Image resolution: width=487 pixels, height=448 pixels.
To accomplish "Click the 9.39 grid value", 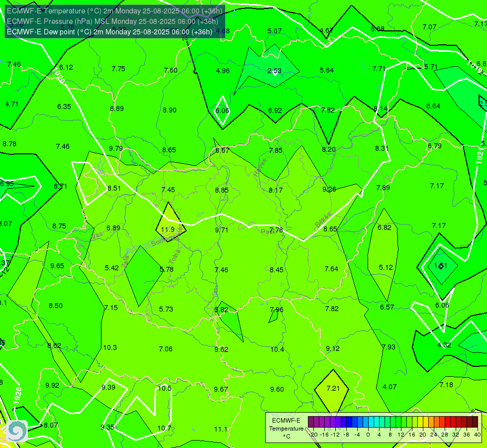I will (x=108, y=387).
